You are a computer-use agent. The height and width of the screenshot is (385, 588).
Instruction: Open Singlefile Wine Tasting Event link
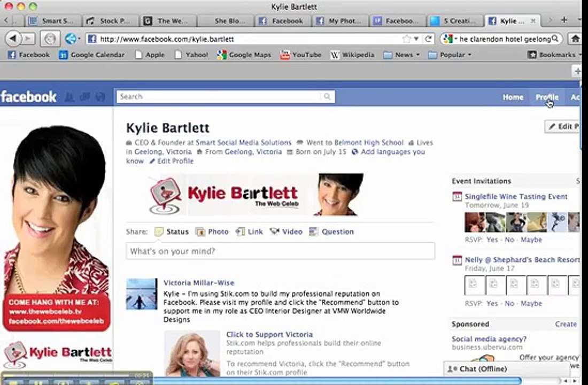pyautogui.click(x=516, y=196)
